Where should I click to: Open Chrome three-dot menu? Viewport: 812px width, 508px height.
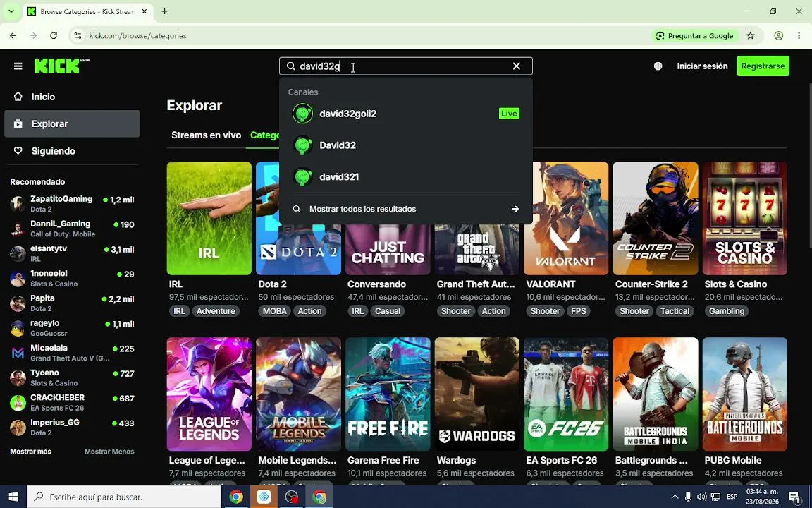pos(799,36)
